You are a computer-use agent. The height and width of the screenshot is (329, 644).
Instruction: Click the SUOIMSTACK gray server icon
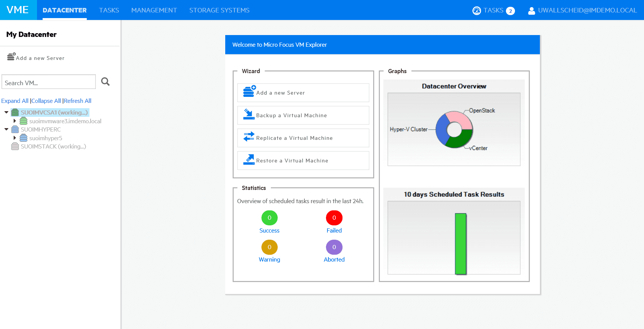point(15,146)
